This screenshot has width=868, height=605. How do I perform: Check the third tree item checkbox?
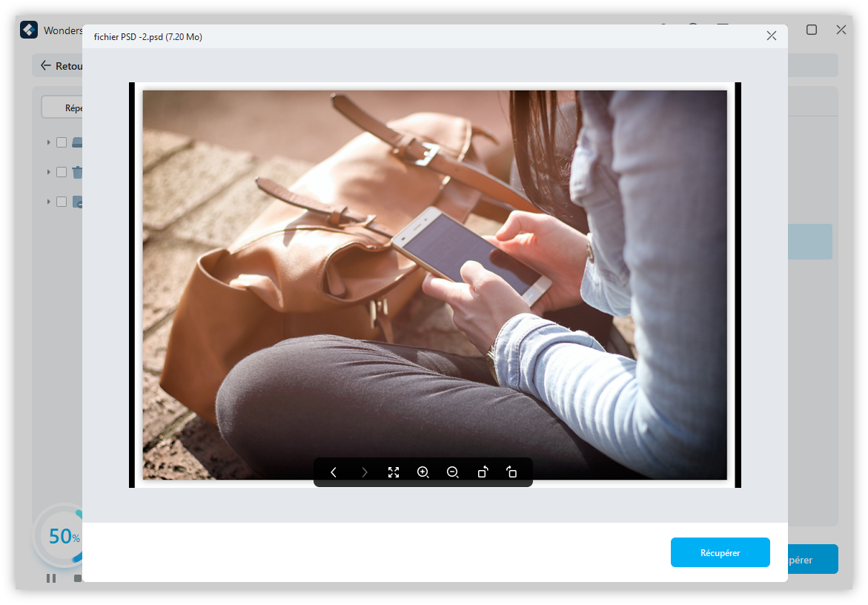[x=62, y=202]
